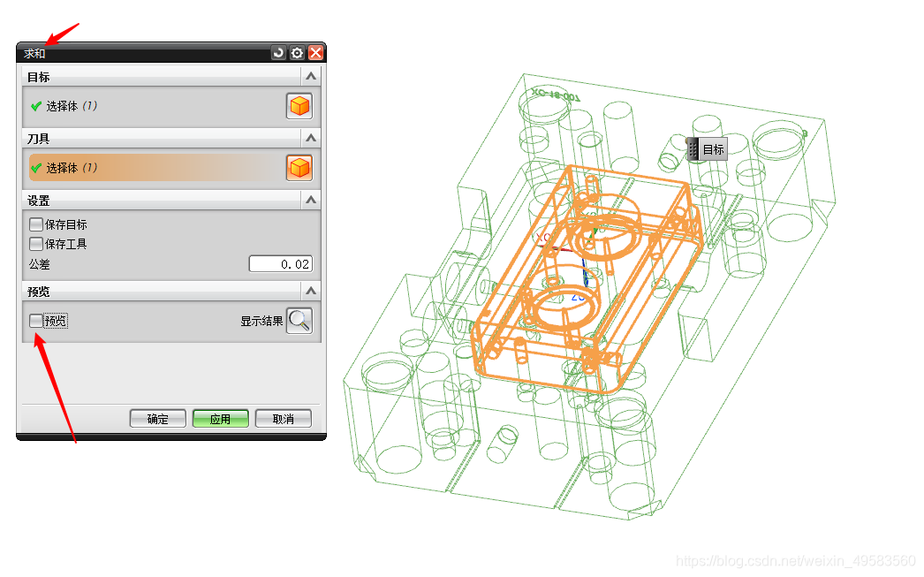
Task: Click the 显示结果 label
Action: point(261,322)
